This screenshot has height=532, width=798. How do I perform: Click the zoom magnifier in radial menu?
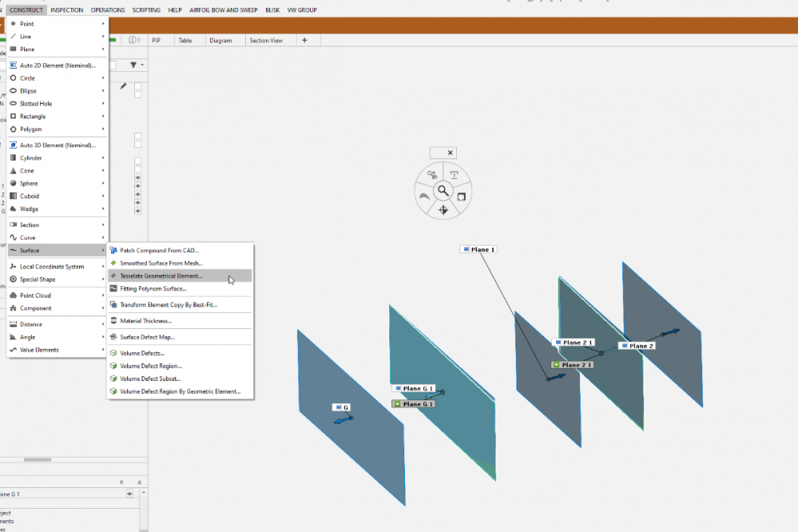click(x=443, y=191)
